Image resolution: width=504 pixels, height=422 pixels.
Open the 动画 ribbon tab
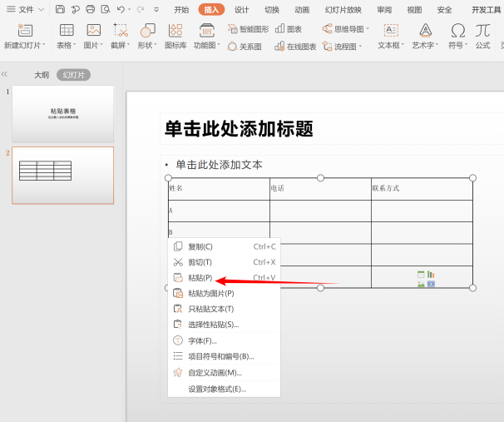pos(302,10)
